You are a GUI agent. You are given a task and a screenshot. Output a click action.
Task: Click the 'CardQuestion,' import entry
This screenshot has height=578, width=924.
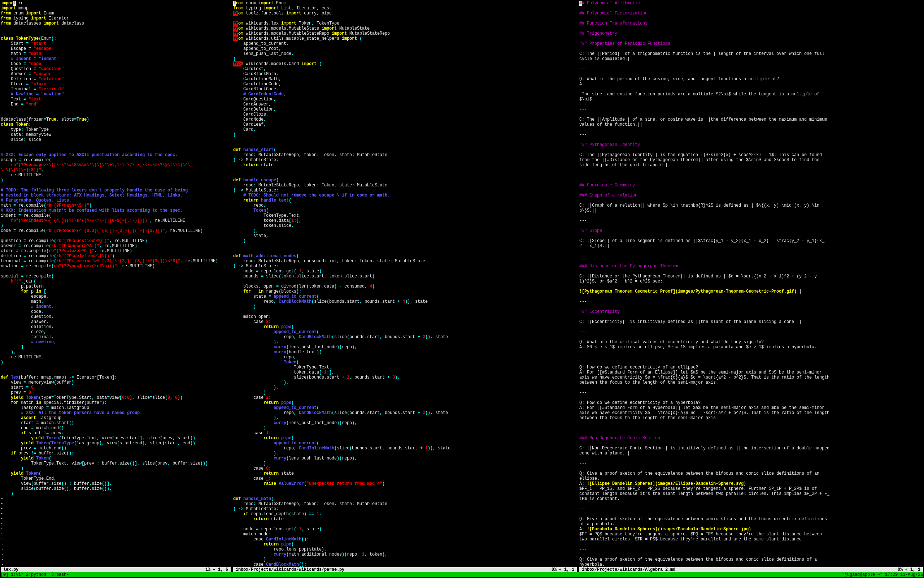coord(260,99)
